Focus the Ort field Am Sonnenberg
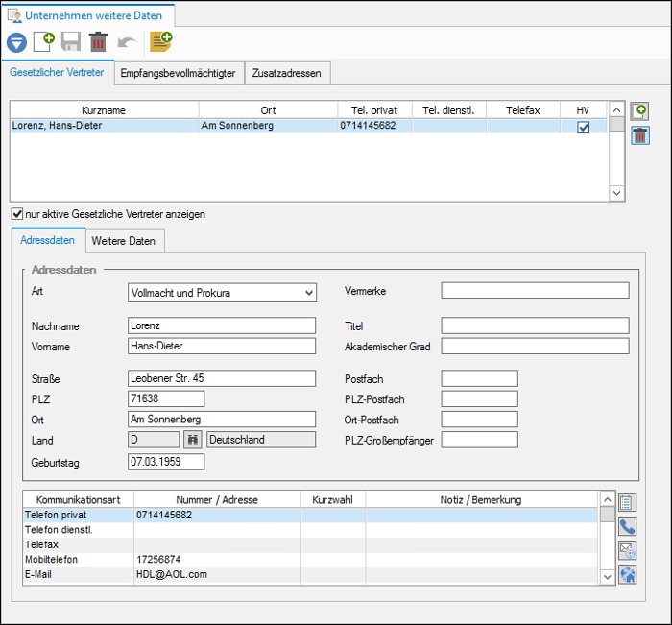Viewport: 672px width, 625px height. coord(222,420)
